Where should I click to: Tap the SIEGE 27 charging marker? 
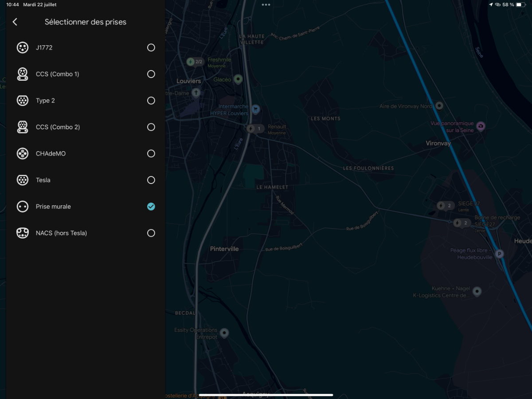click(x=446, y=206)
